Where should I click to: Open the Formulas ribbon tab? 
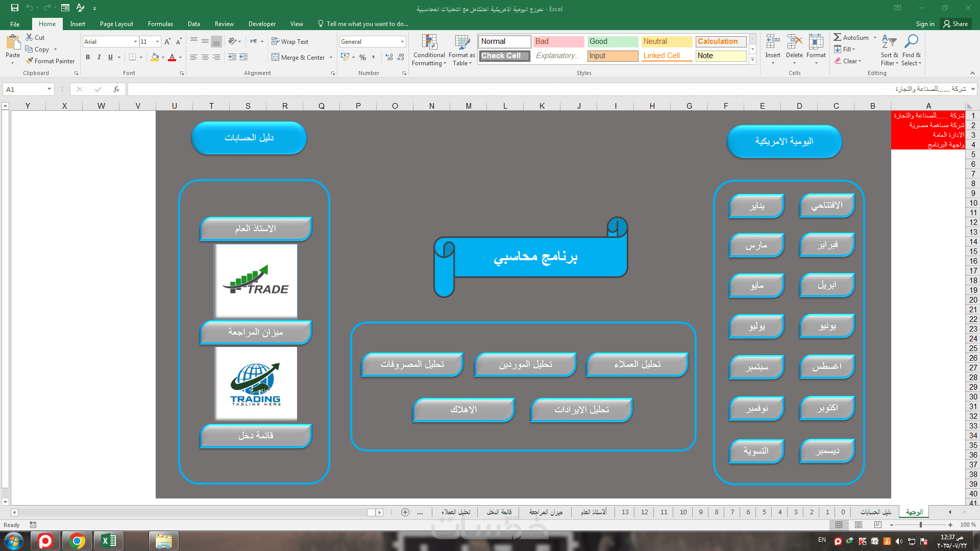click(160, 24)
